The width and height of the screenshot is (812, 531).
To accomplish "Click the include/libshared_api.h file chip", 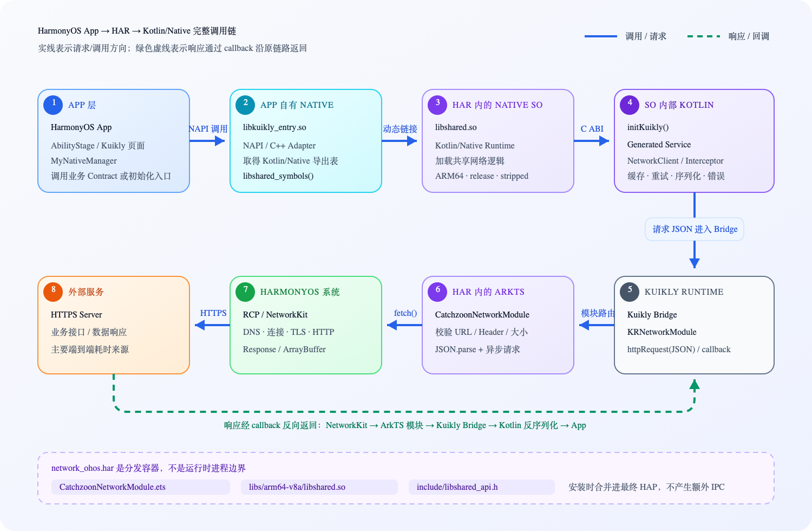I will pyautogui.click(x=482, y=487).
